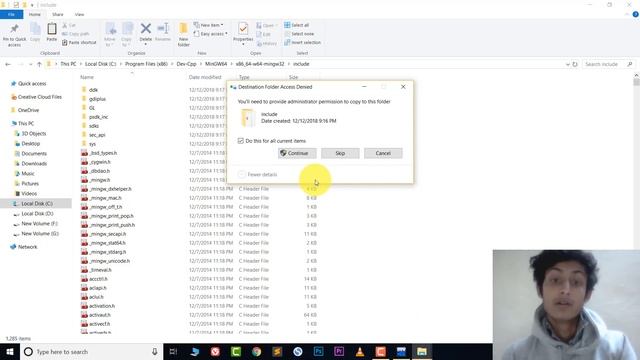Click the Task View taskbar icon
The width and height of the screenshot is (640, 360).
(x=173, y=351)
